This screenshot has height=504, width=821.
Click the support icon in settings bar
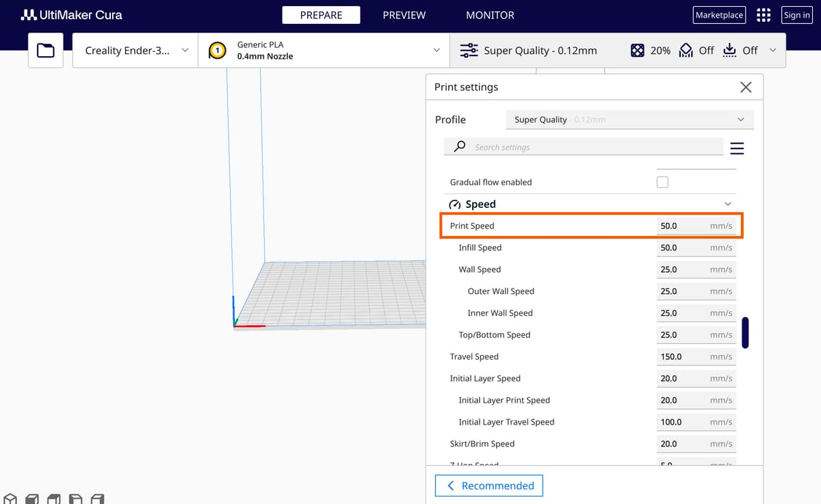(x=686, y=51)
